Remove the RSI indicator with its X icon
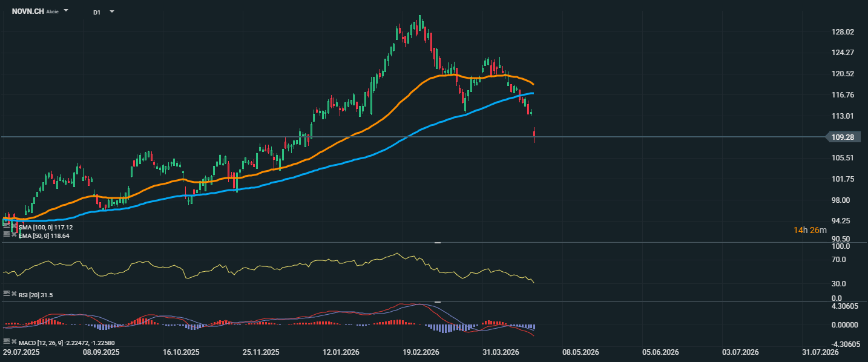The width and height of the screenshot is (868, 362). [x=14, y=294]
